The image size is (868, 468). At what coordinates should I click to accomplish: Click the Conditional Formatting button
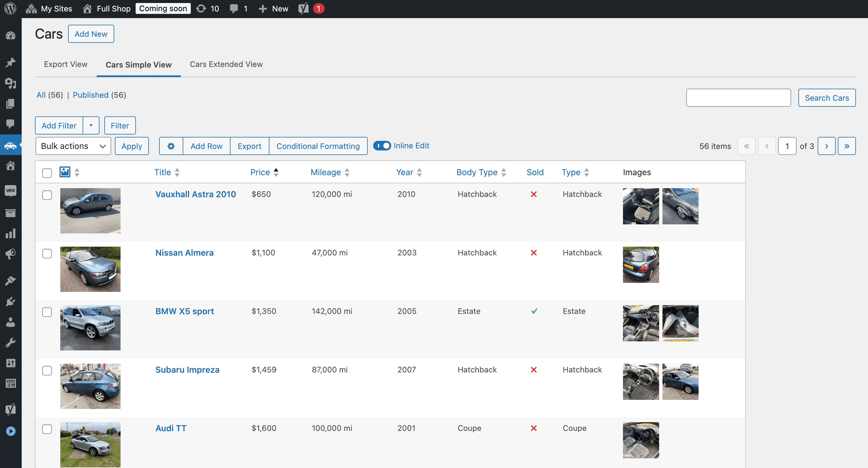click(x=318, y=146)
